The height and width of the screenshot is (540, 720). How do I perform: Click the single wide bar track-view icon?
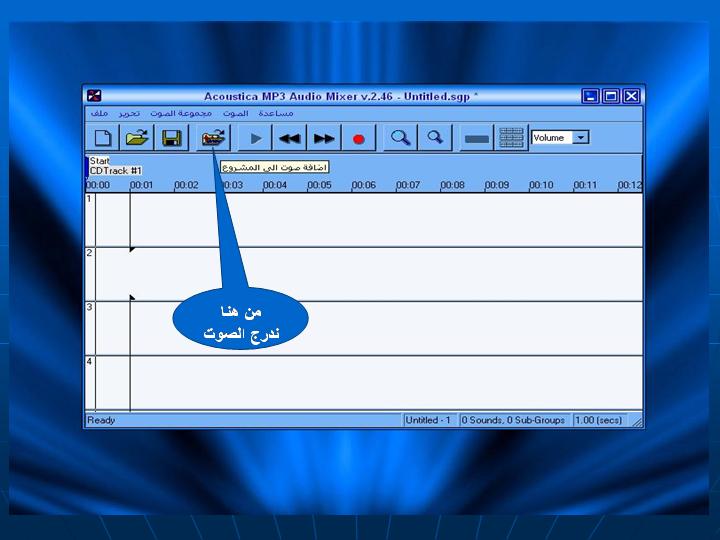pyautogui.click(x=477, y=138)
